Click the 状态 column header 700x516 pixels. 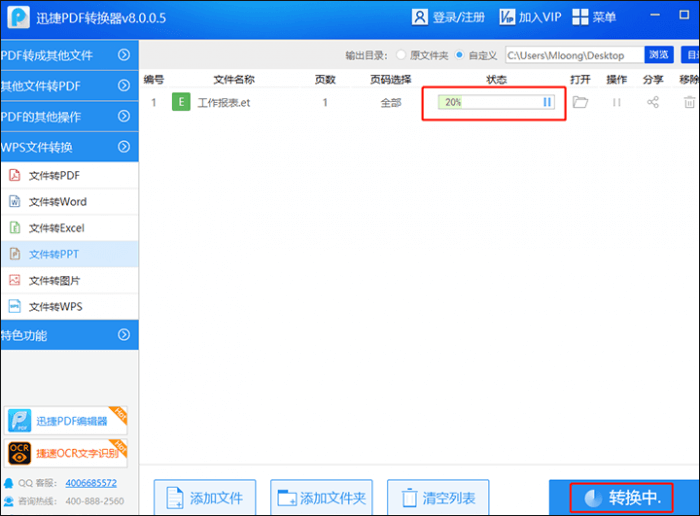tap(496, 79)
